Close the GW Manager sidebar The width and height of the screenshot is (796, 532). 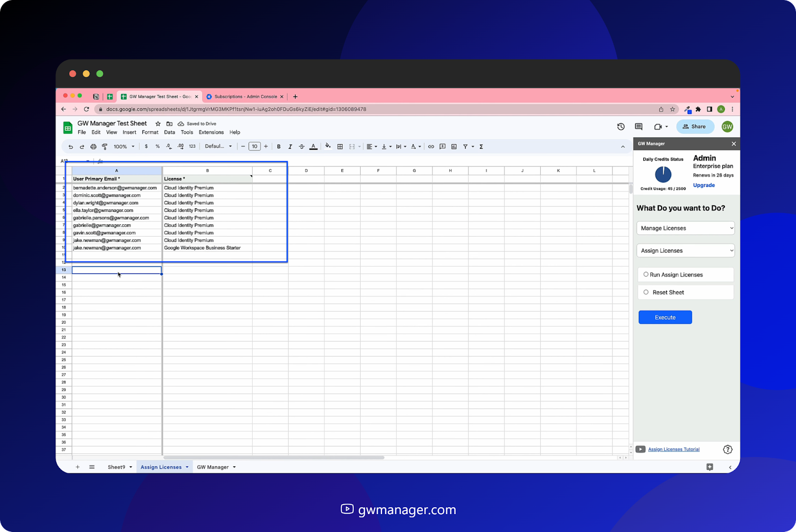coord(733,144)
